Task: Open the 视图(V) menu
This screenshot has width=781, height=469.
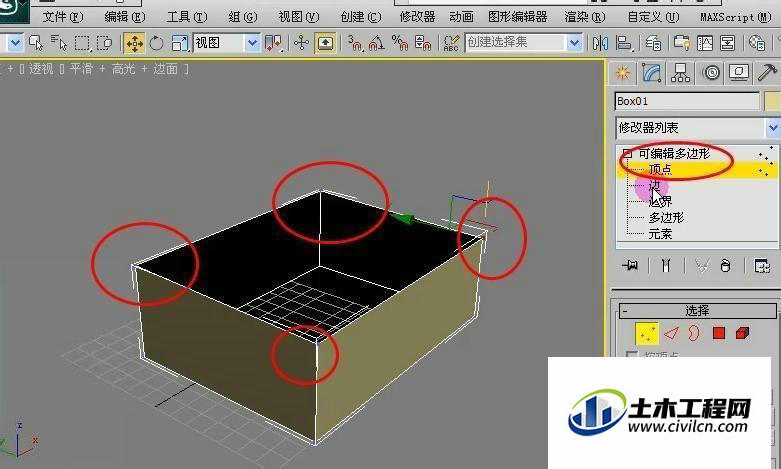Action: click(298, 17)
